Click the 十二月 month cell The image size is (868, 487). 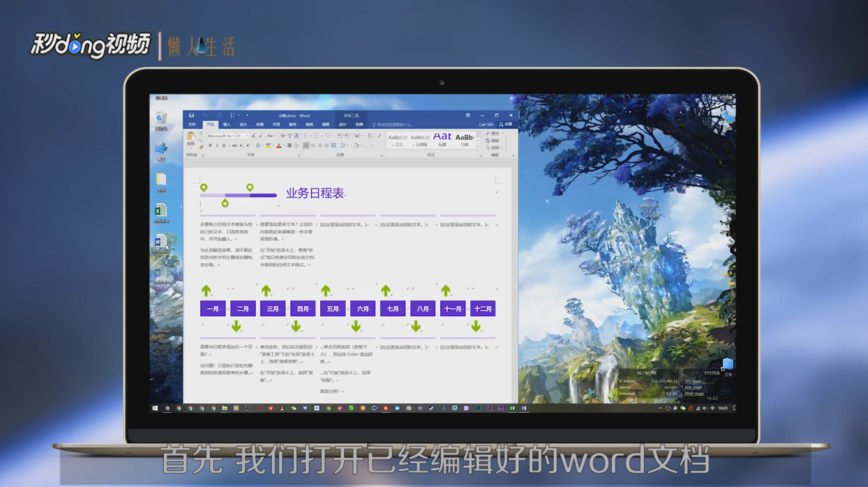click(x=483, y=309)
